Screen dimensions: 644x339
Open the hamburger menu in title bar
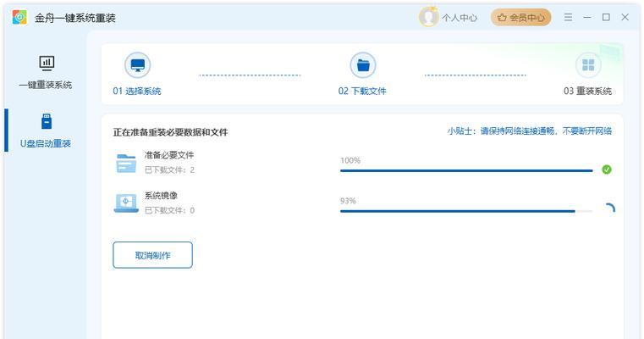568,17
